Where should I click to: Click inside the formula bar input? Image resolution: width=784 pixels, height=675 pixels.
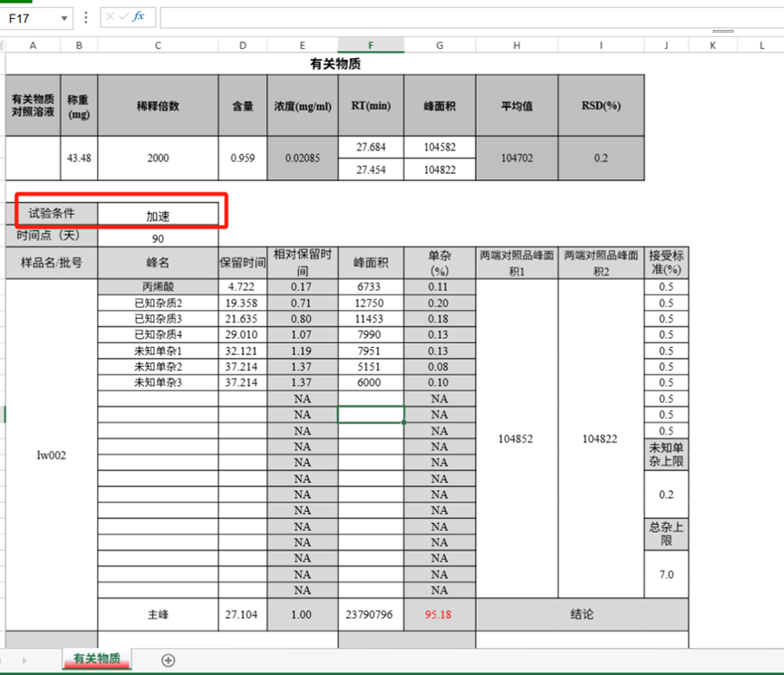[x=453, y=17]
